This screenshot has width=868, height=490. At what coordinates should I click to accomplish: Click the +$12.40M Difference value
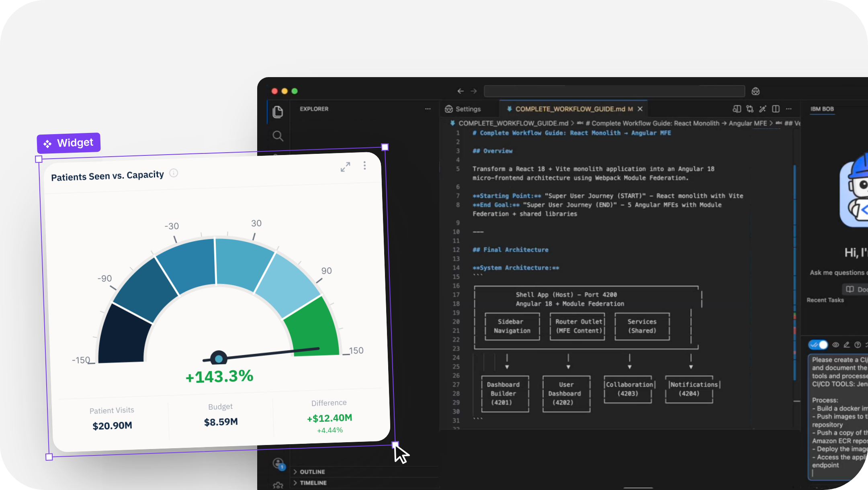tap(330, 418)
